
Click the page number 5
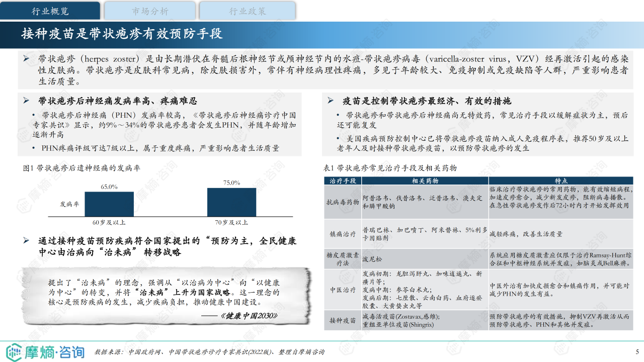(637, 351)
